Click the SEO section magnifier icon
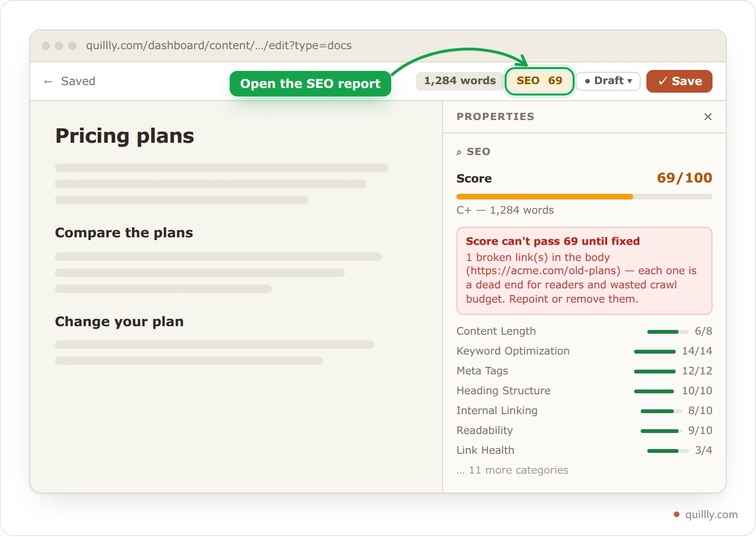This screenshot has height=537, width=756. [459, 152]
